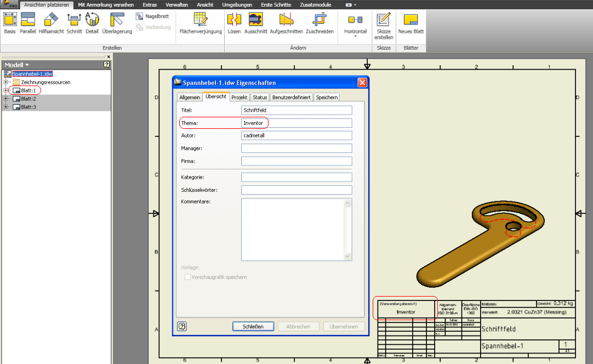This screenshot has height=364, width=593.
Task: Switch to the Speichern tab
Action: (327, 97)
